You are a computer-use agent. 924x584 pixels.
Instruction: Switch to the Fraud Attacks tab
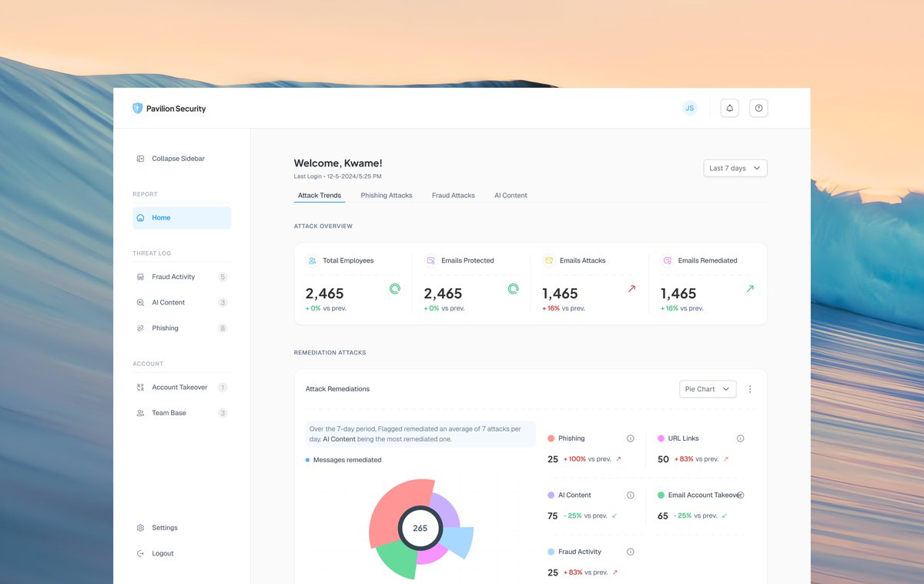[454, 196]
